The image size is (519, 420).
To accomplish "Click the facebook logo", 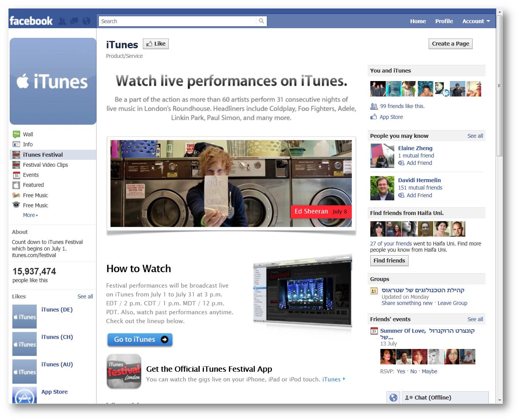I will point(31,21).
